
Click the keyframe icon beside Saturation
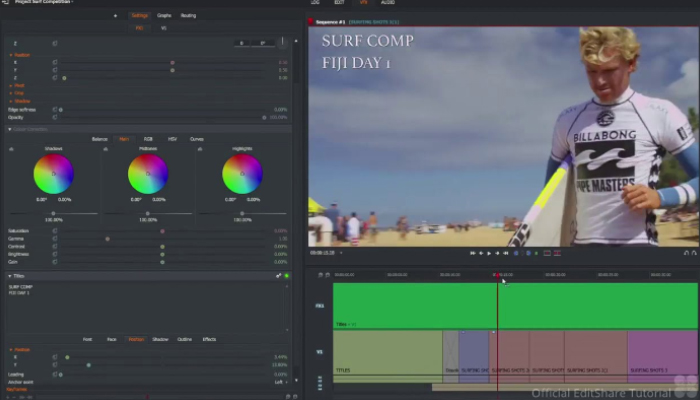[x=55, y=231]
